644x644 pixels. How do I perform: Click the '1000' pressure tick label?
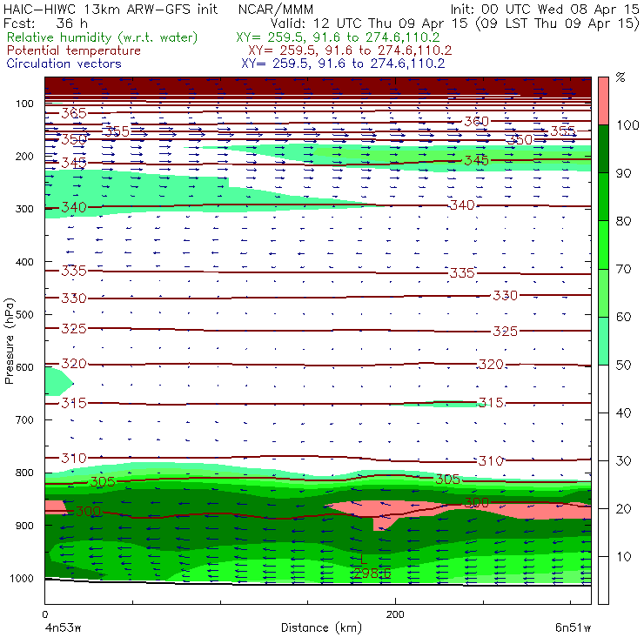tap(22, 578)
